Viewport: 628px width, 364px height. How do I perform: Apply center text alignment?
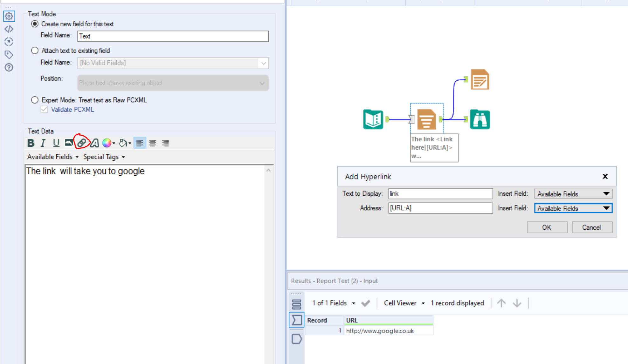point(152,143)
